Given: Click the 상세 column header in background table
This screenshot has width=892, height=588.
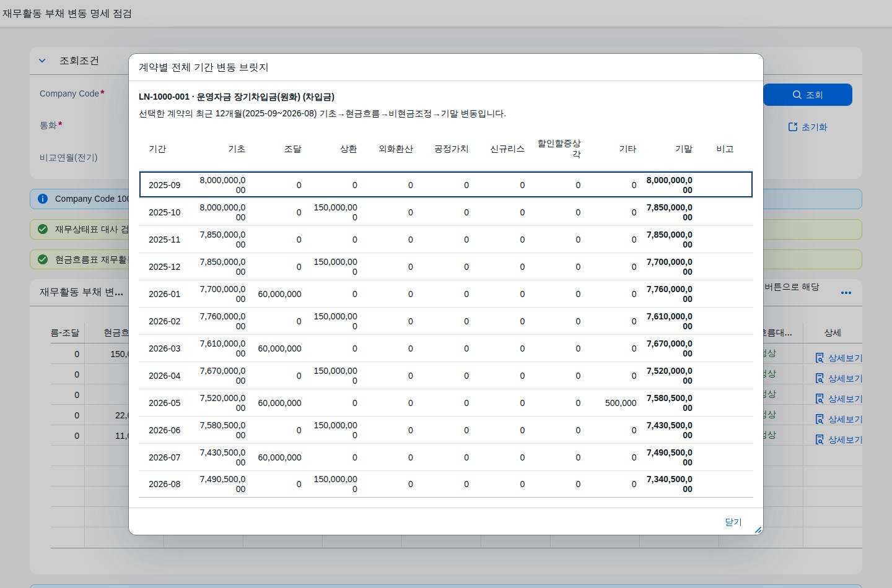Looking at the screenshot, I should 833,333.
